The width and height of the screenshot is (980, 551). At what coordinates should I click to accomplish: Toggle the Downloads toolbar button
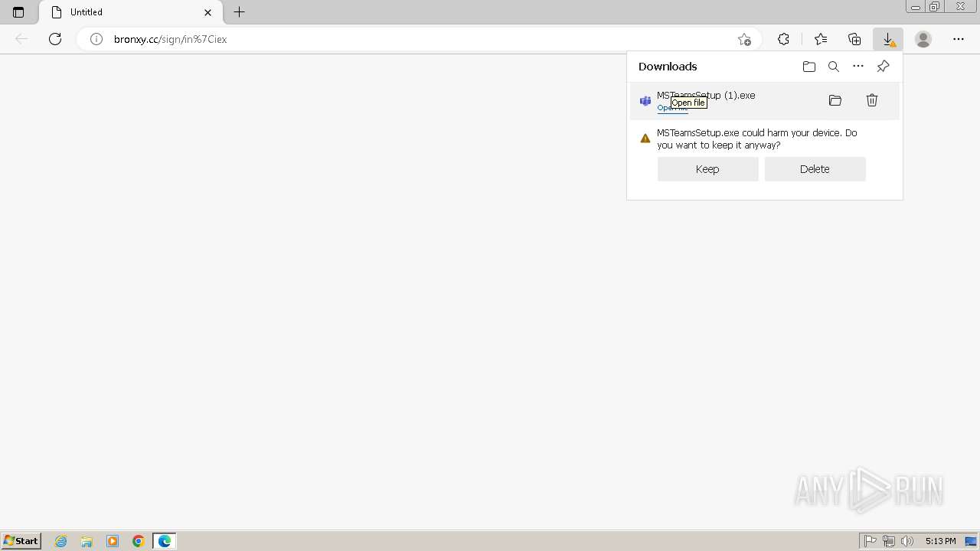(x=888, y=39)
